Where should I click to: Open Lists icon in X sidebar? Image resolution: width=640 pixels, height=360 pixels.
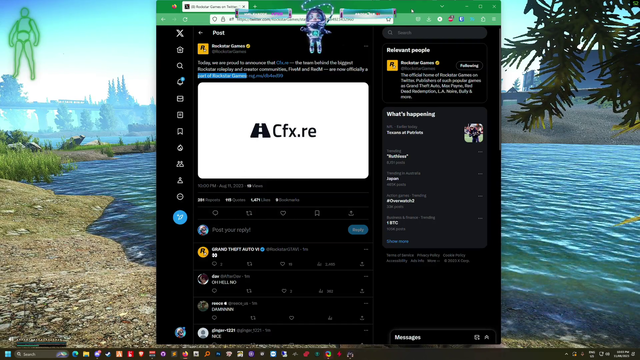(180, 115)
